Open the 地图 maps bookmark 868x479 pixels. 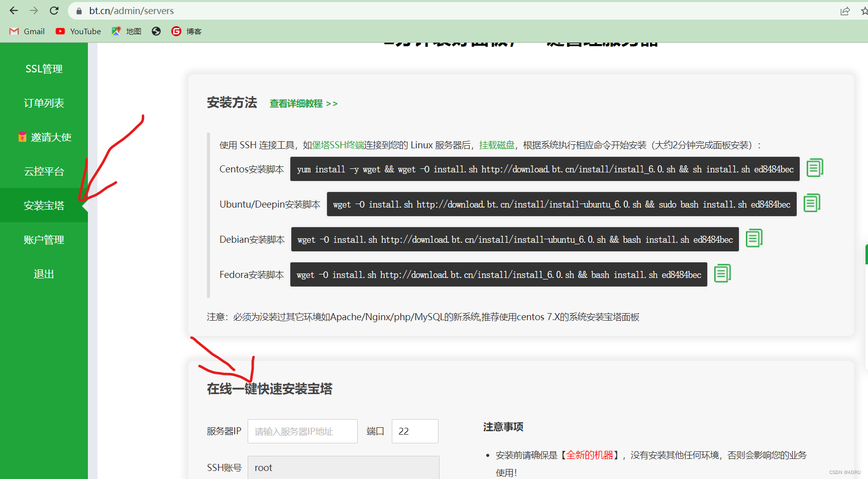click(127, 31)
